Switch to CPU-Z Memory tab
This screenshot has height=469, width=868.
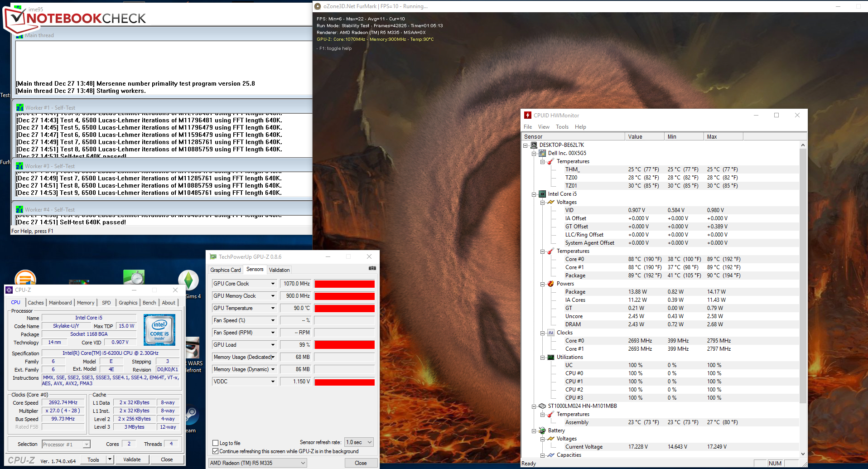click(86, 303)
